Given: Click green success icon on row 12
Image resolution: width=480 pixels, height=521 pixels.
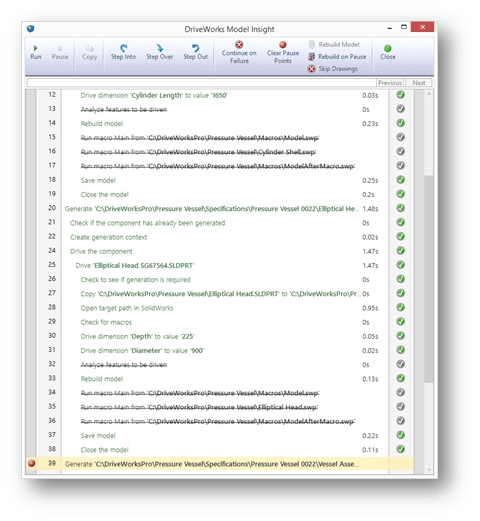Looking at the screenshot, I should pyautogui.click(x=401, y=95).
